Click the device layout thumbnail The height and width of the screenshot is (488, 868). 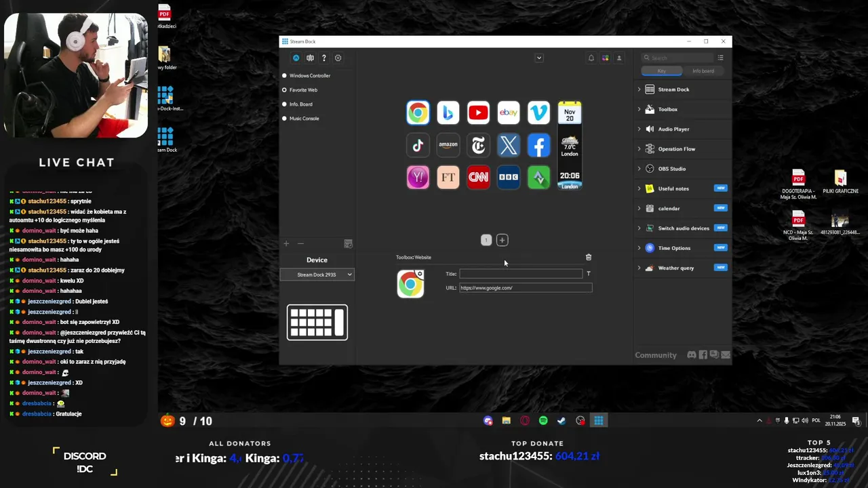[317, 323]
